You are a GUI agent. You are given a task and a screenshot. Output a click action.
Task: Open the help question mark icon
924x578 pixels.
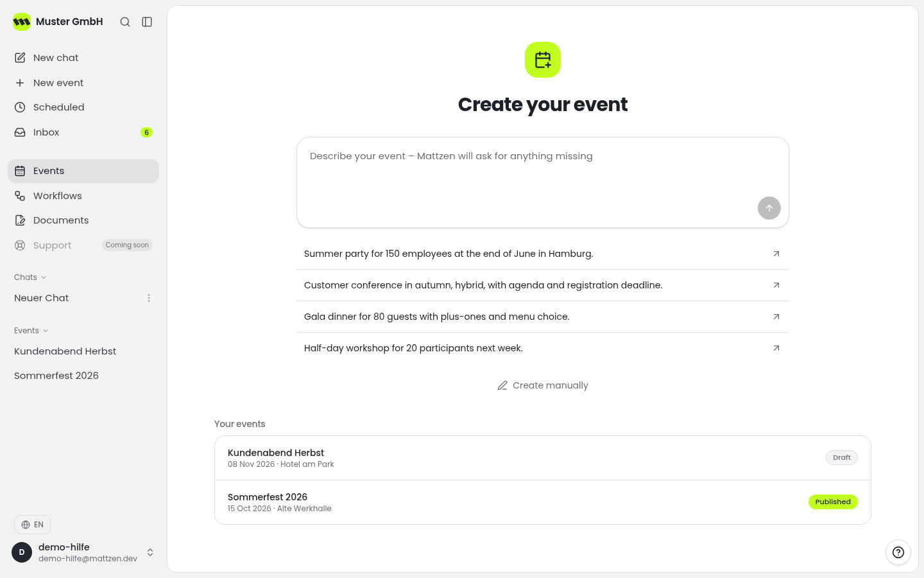(x=898, y=552)
